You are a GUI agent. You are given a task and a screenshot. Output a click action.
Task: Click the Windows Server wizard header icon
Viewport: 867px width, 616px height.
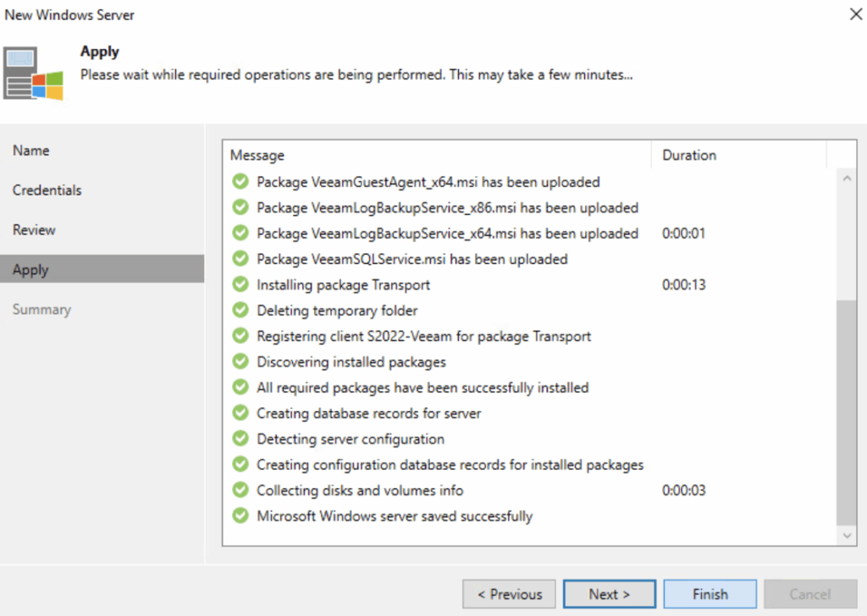(33, 73)
